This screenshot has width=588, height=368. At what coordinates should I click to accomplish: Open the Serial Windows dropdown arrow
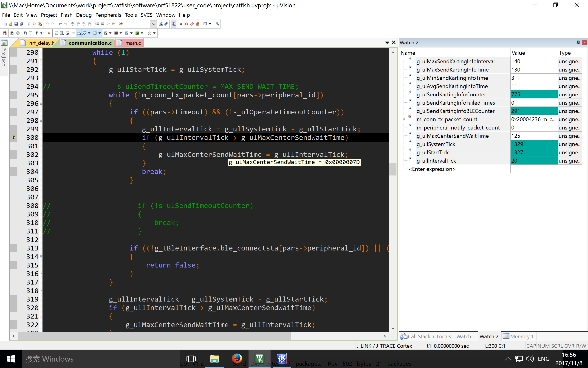(x=110, y=33)
